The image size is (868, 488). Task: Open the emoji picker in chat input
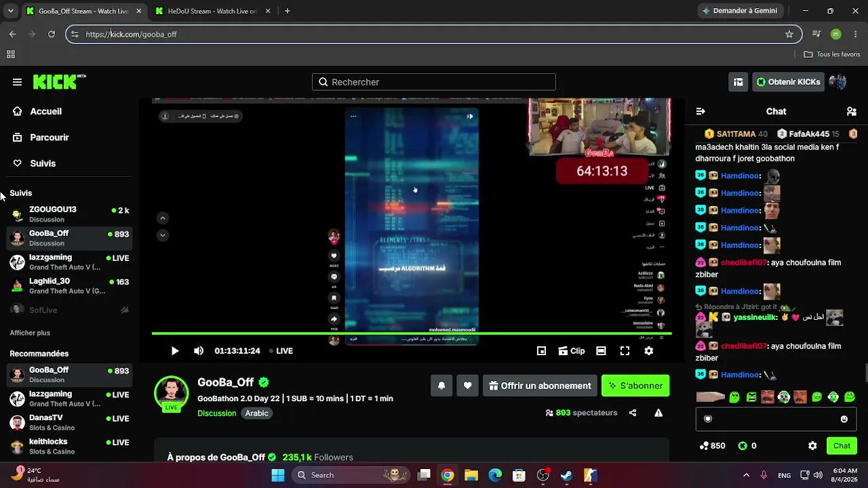pos(844,419)
